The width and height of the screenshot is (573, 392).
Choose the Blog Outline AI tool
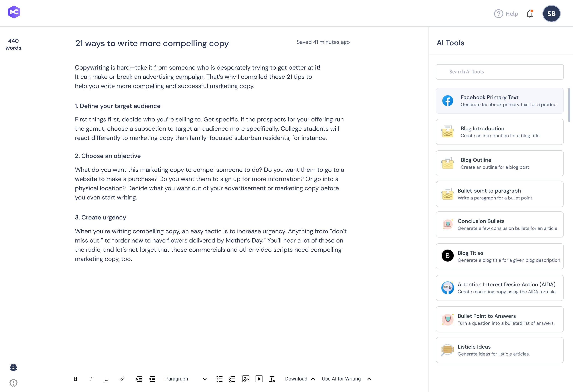(500, 163)
